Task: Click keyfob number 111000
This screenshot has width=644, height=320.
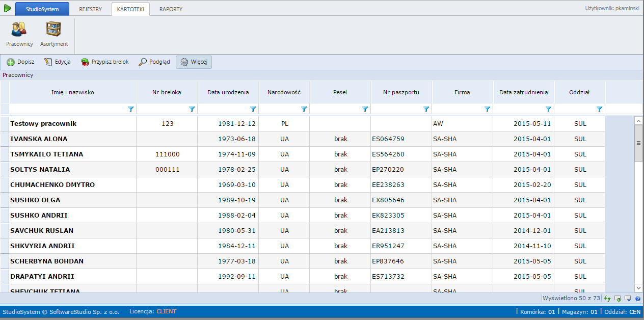Action: (x=168, y=154)
